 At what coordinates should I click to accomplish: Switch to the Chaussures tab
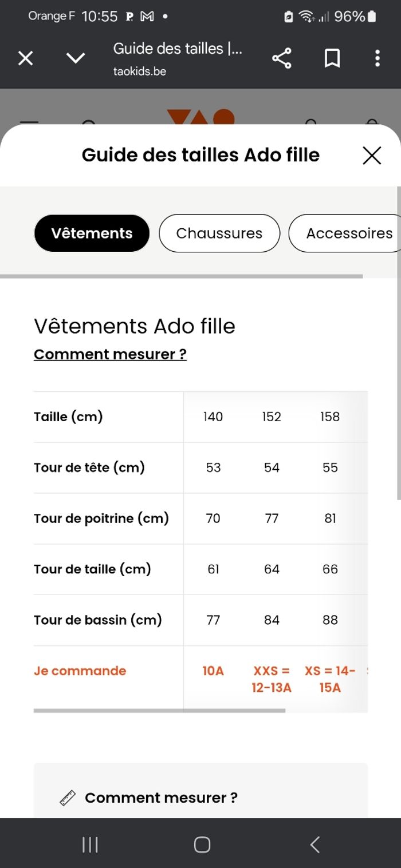point(219,233)
